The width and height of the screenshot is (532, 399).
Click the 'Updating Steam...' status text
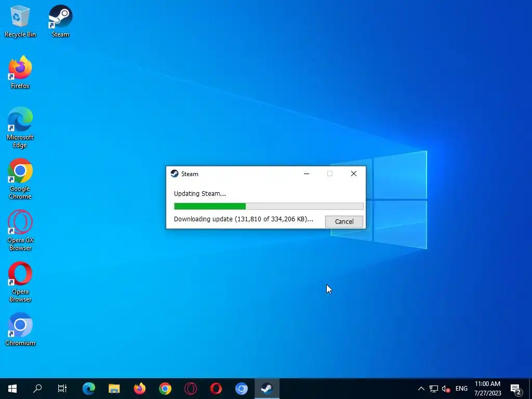pyautogui.click(x=200, y=194)
